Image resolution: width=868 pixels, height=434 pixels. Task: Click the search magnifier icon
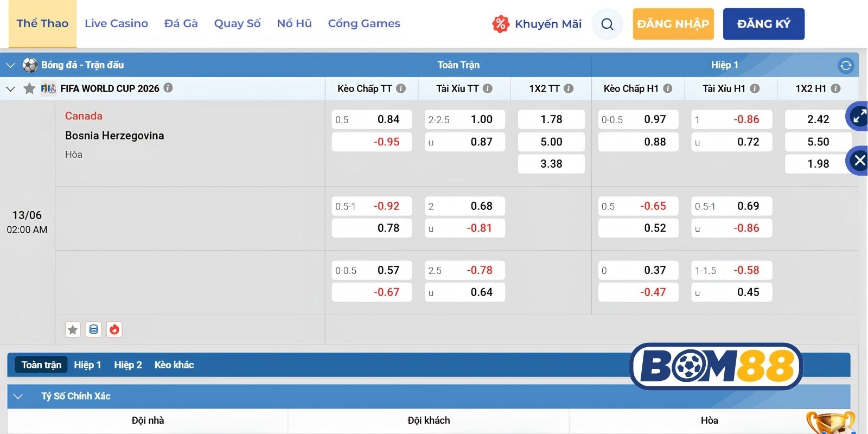pos(607,24)
